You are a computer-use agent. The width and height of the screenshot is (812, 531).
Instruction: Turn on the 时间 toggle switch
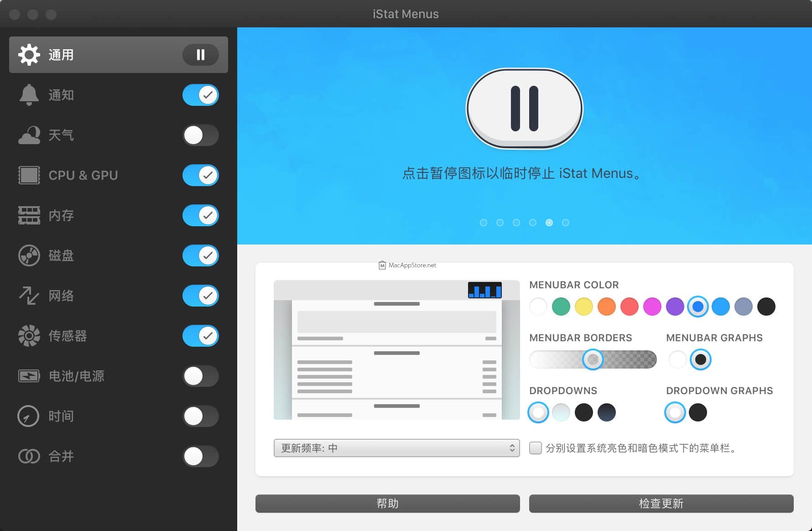(200, 416)
